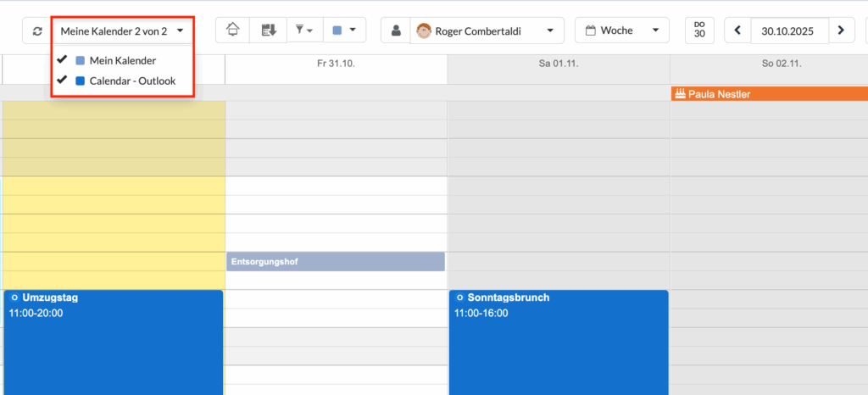
Task: Open the blue color square dropdown
Action: [x=344, y=31]
